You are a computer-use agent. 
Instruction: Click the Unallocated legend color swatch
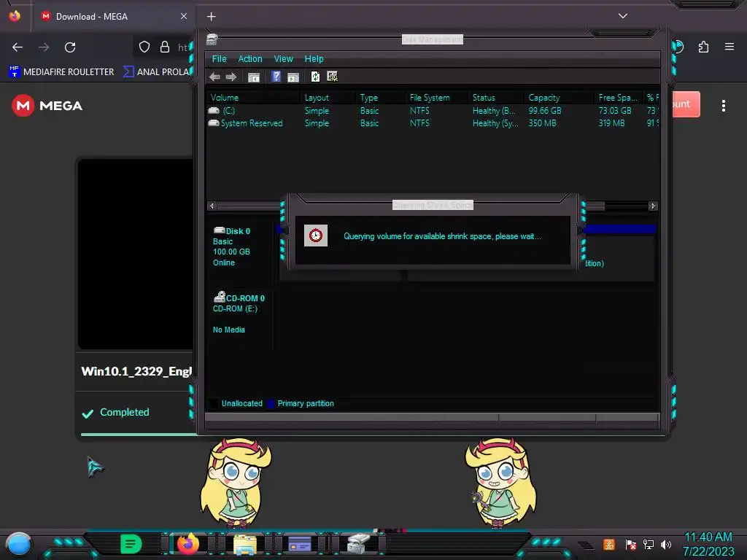tap(214, 403)
